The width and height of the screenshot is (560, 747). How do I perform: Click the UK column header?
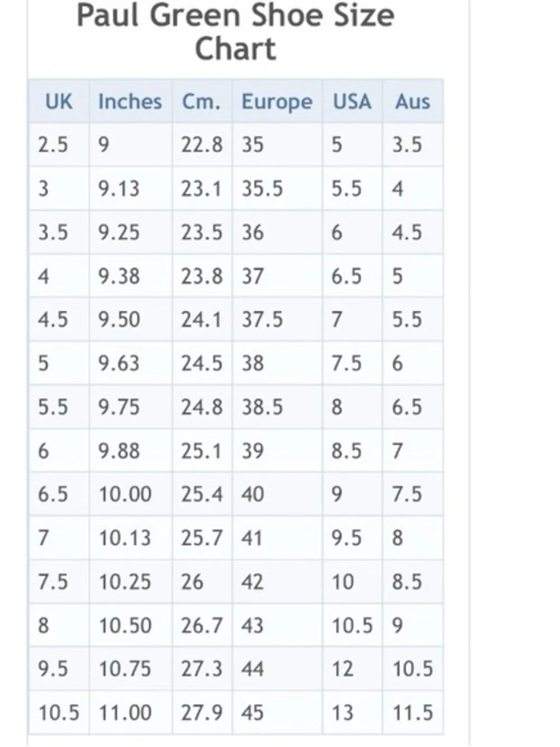[59, 101]
